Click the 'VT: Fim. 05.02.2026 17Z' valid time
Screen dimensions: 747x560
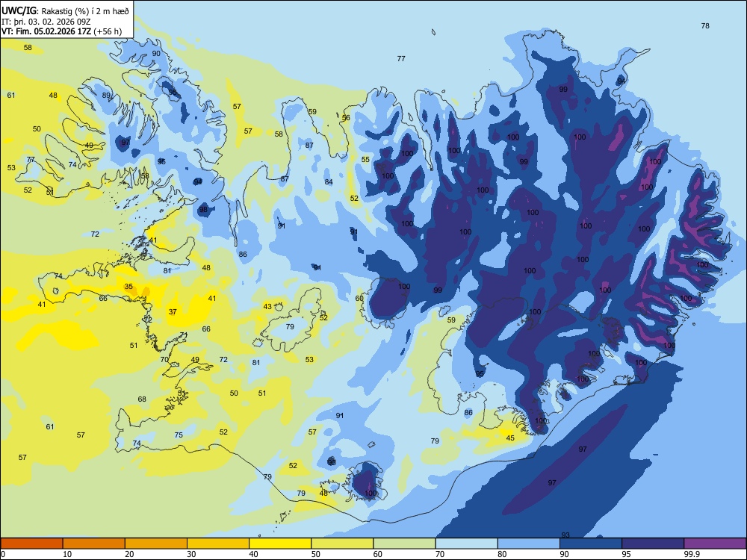click(46, 31)
